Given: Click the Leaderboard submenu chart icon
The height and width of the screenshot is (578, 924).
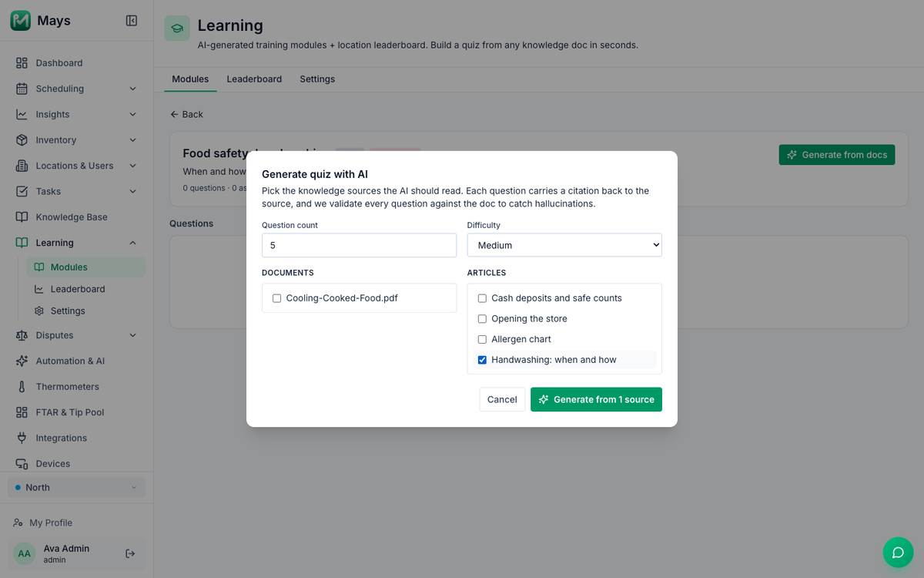Looking at the screenshot, I should point(39,289).
